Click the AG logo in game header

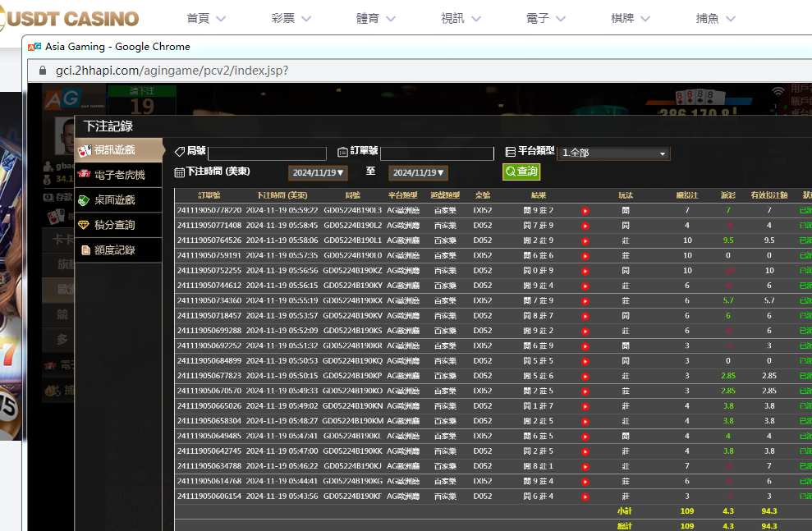63,98
